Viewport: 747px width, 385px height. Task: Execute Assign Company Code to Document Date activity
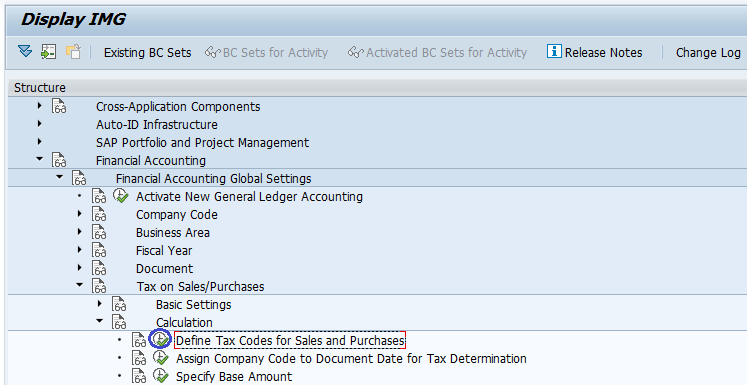point(161,358)
